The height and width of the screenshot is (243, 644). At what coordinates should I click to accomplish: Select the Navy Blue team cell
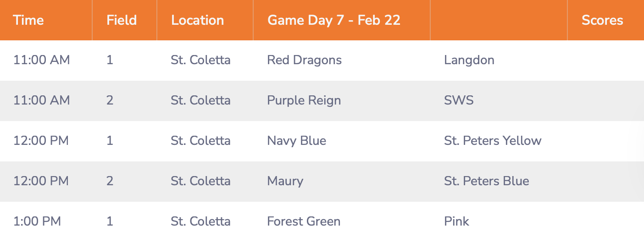pyautogui.click(x=296, y=140)
